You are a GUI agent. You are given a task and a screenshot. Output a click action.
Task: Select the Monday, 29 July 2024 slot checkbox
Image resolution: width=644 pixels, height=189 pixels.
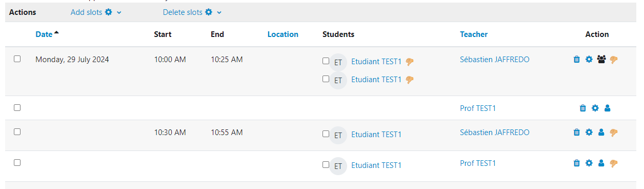pos(17,59)
